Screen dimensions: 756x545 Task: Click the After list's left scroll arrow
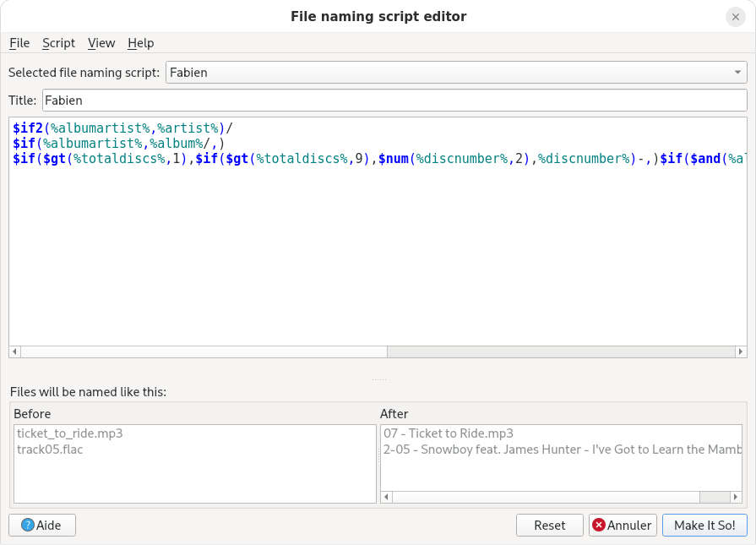point(387,497)
